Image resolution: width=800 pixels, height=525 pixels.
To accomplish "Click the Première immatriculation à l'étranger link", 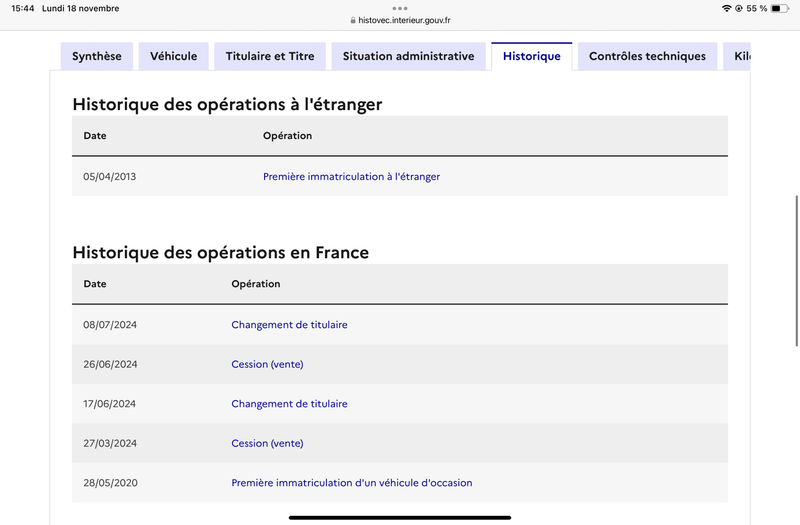I will [x=352, y=177].
